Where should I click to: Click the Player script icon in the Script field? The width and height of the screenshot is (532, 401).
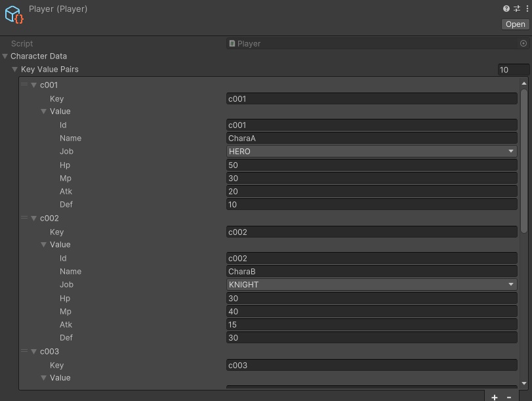(232, 43)
